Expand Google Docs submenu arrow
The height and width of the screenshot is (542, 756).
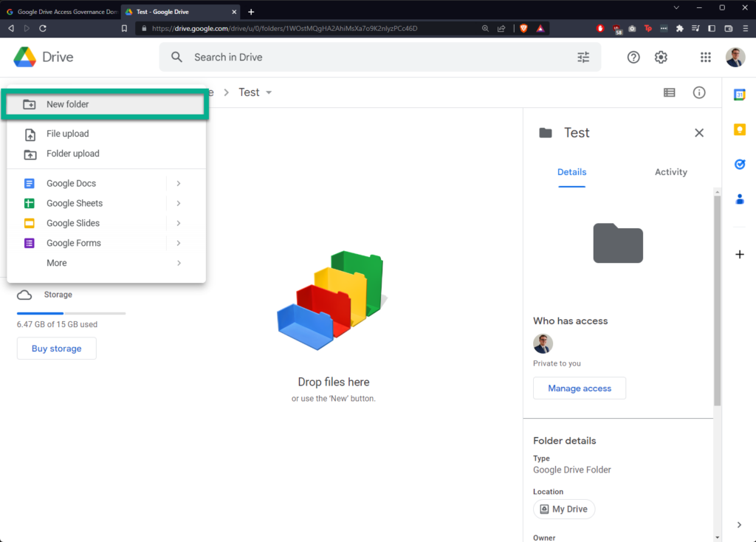pyautogui.click(x=179, y=183)
